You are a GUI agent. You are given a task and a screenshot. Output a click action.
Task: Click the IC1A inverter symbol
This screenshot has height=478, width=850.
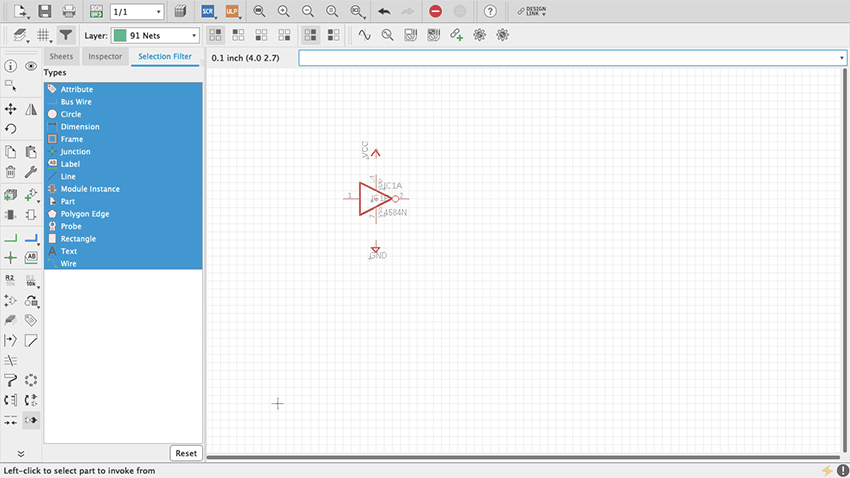click(x=376, y=198)
